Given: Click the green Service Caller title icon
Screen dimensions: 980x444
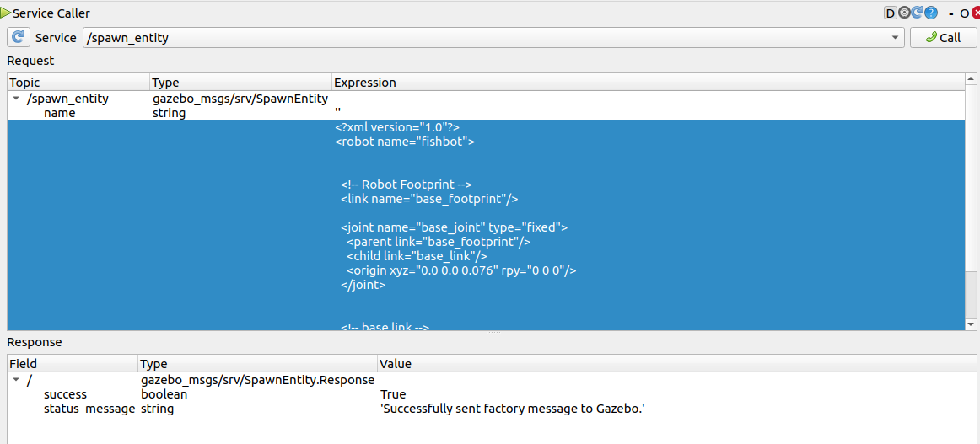Looking at the screenshot, I should pyautogui.click(x=6, y=13).
